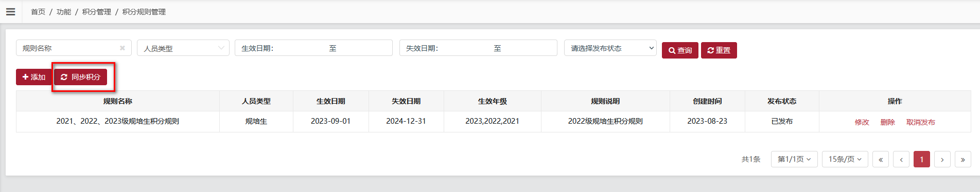Click the 失效日期 column header

click(407, 101)
